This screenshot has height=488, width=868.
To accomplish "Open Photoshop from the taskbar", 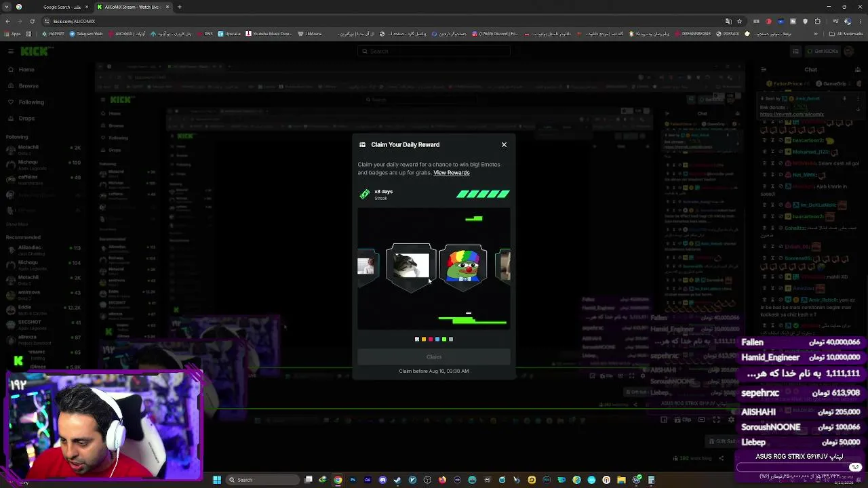I will click(x=353, y=480).
